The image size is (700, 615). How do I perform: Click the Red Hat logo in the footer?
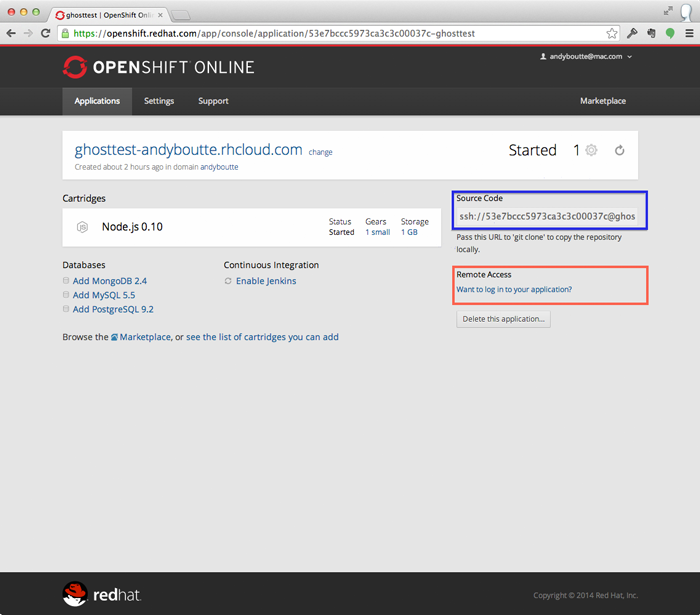(x=101, y=594)
